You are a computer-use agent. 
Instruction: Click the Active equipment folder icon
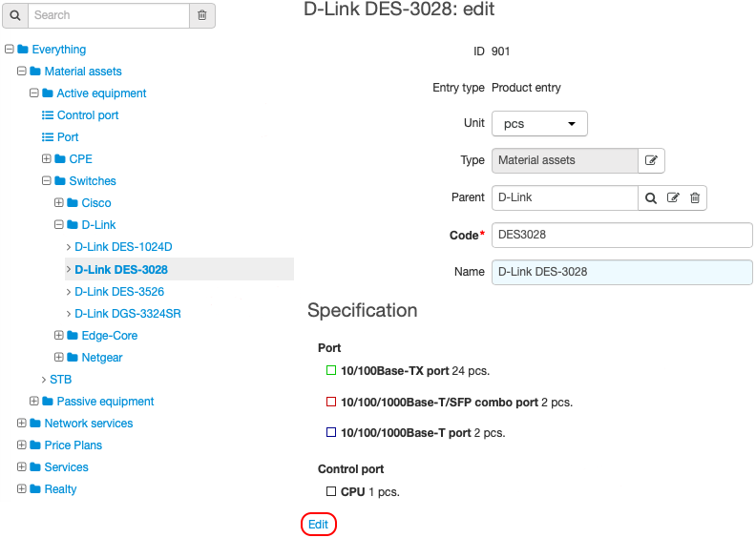[x=48, y=93]
